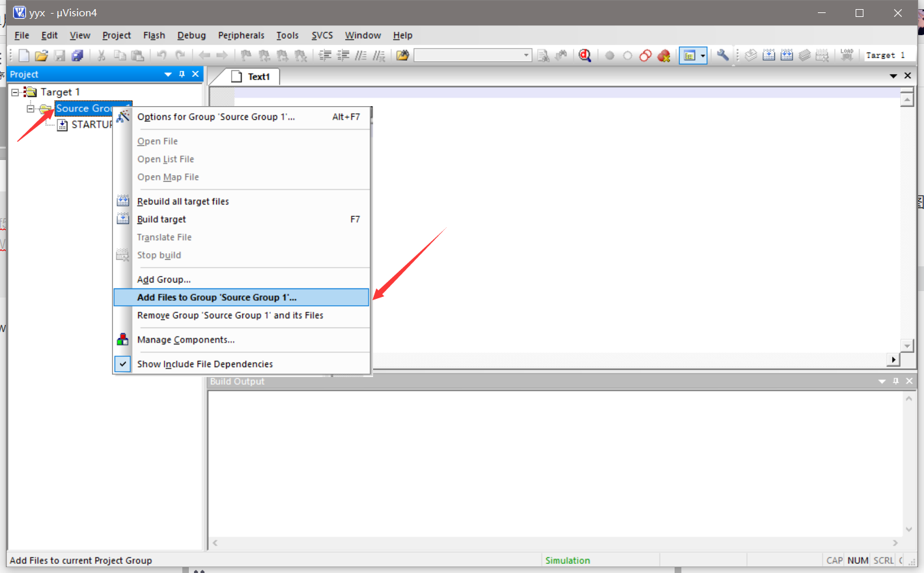Select Target 1 in the project tree
This screenshot has height=573, width=924.
click(60, 92)
